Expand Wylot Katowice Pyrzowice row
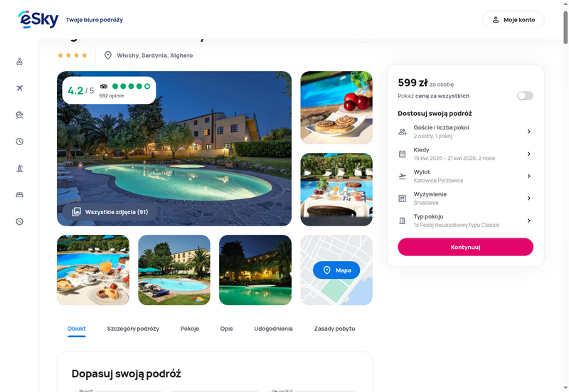 click(x=465, y=176)
